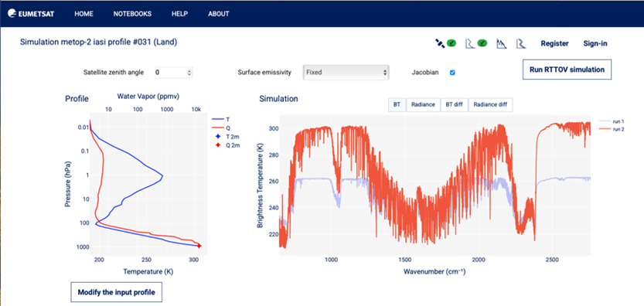
Task: Switch to the Radiance tab
Action: [423, 105]
